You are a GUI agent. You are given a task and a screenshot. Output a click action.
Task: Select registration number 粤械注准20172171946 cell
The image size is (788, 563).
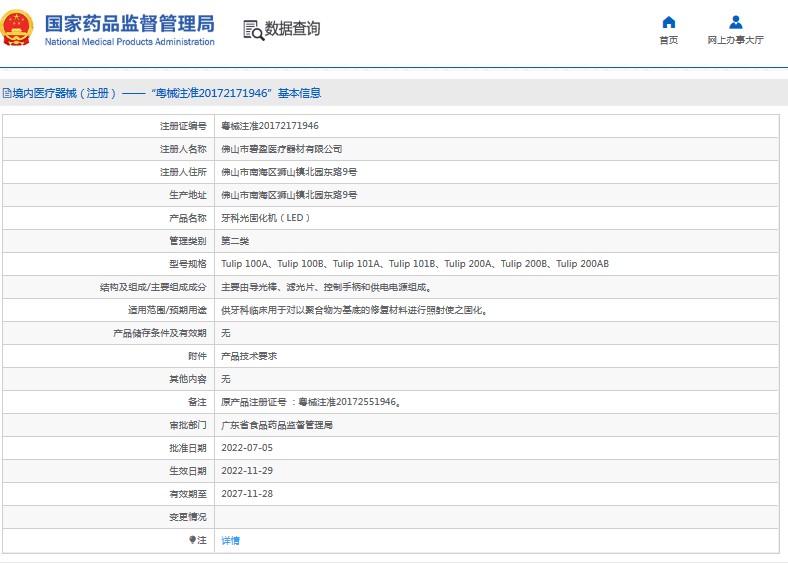[x=270, y=126]
